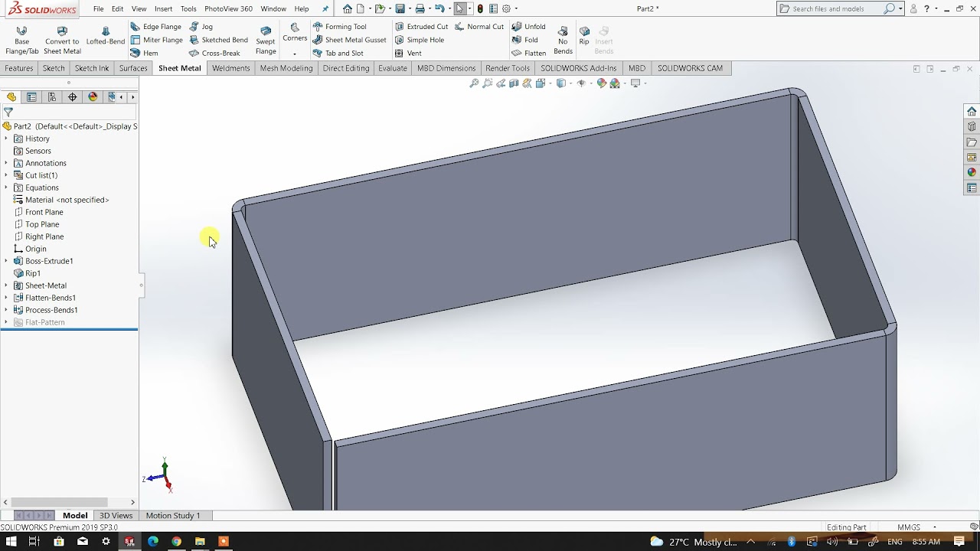Open the Insert menu
Viewport: 980px width, 551px height.
[x=163, y=8]
